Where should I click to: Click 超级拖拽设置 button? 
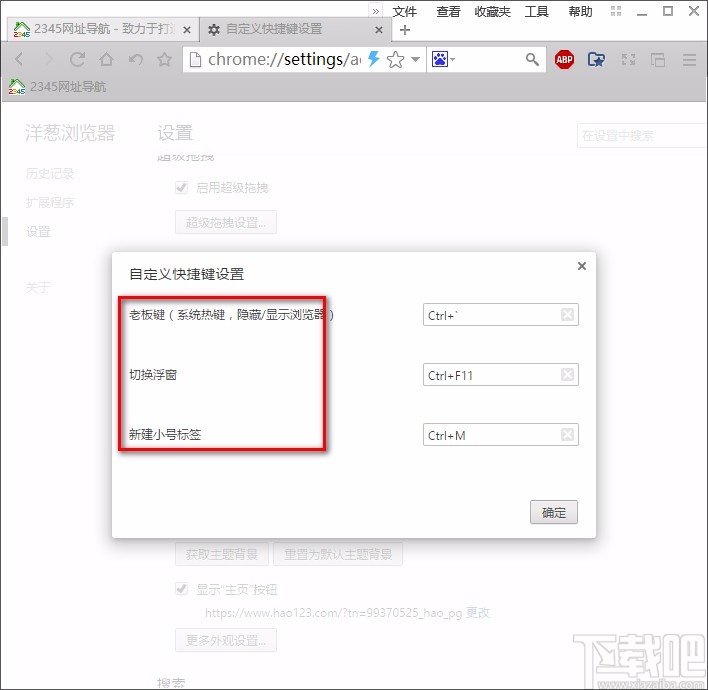point(226,222)
